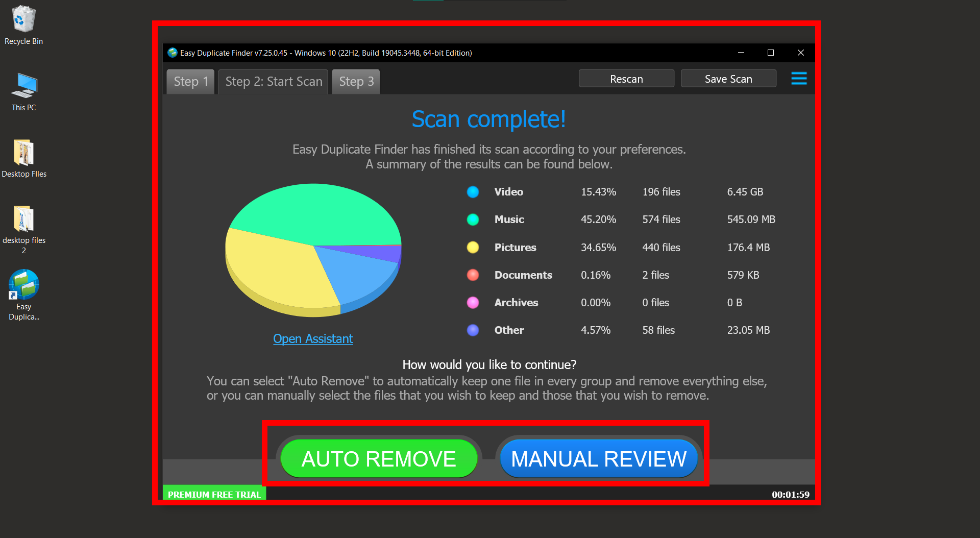The image size is (980, 538).
Task: Open Assistant via the link
Action: pyautogui.click(x=313, y=338)
